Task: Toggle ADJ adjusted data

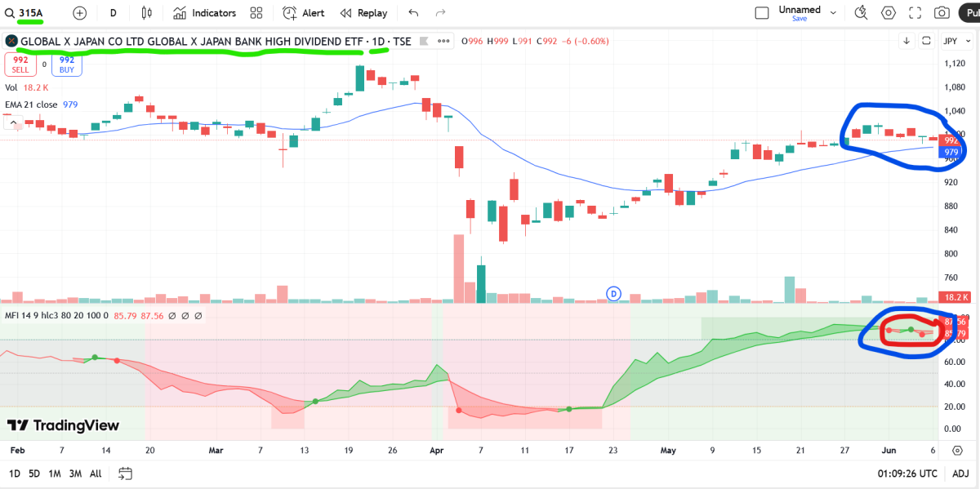Action: tap(961, 473)
